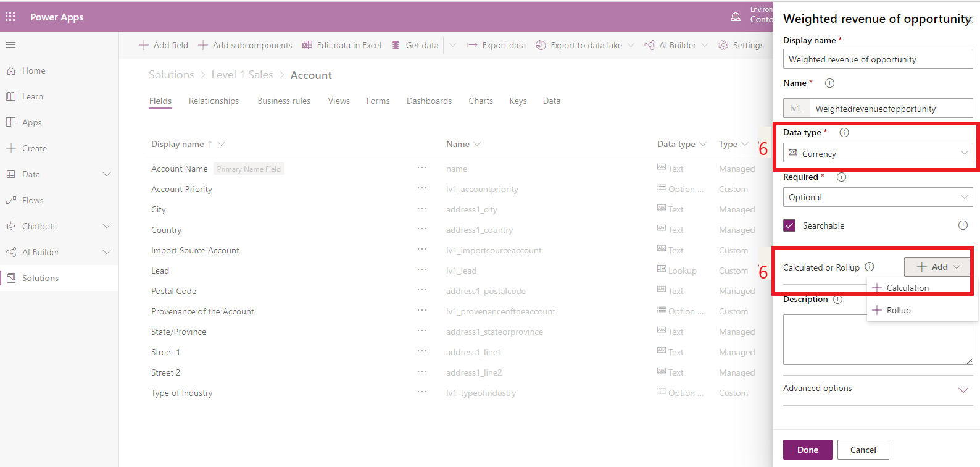This screenshot has width=980, height=467.
Task: Expand Chatbots in the sidebar
Action: [x=106, y=226]
